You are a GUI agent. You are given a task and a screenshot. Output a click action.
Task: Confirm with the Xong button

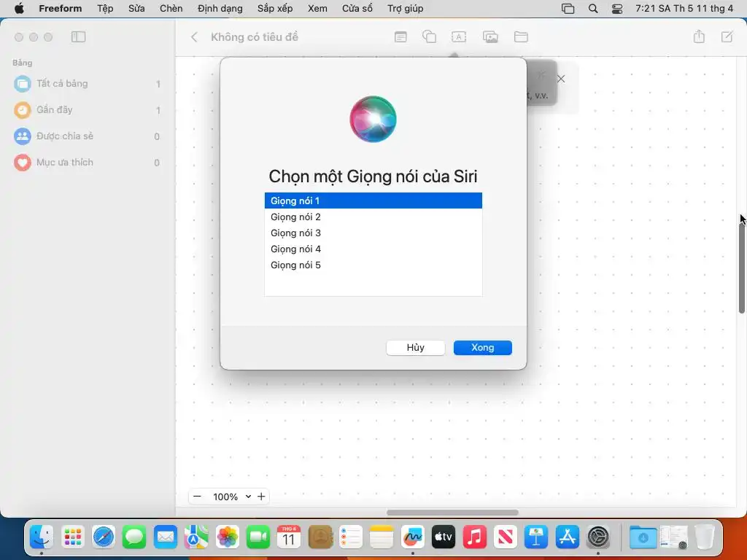(483, 348)
